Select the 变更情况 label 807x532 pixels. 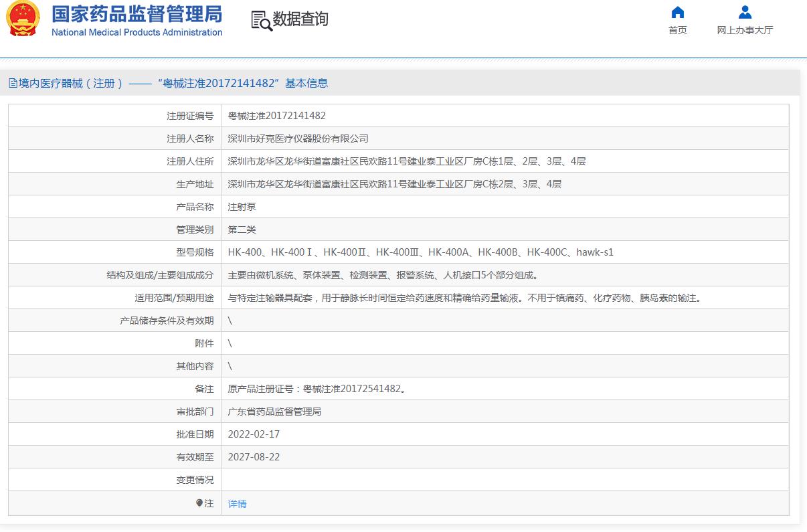pyautogui.click(x=195, y=480)
